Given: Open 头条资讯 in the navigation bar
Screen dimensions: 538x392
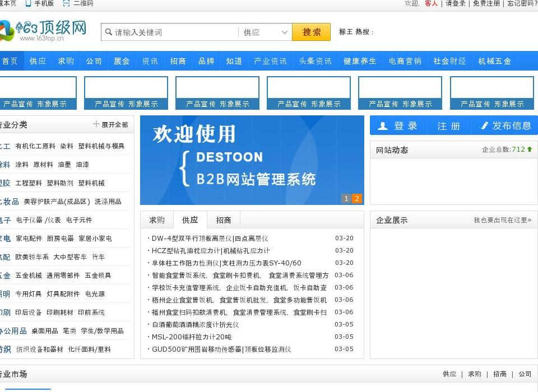Looking at the screenshot, I should pyautogui.click(x=316, y=61).
